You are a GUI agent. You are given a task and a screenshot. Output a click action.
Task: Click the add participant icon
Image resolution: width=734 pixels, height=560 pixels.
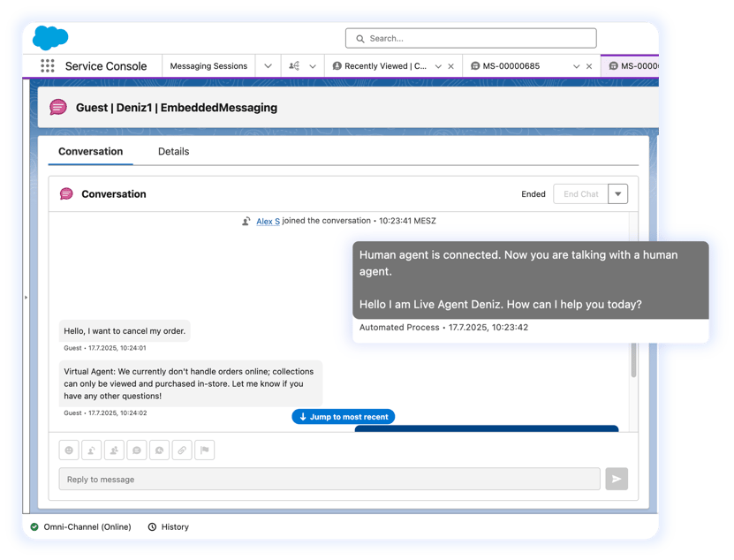click(x=114, y=450)
